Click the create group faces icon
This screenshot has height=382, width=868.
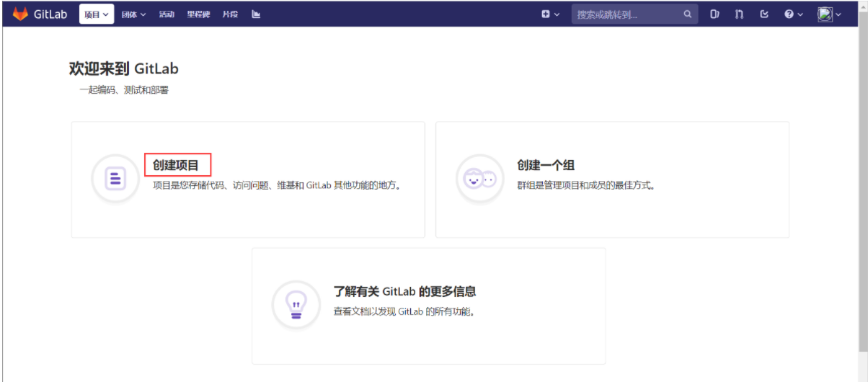[x=480, y=179]
